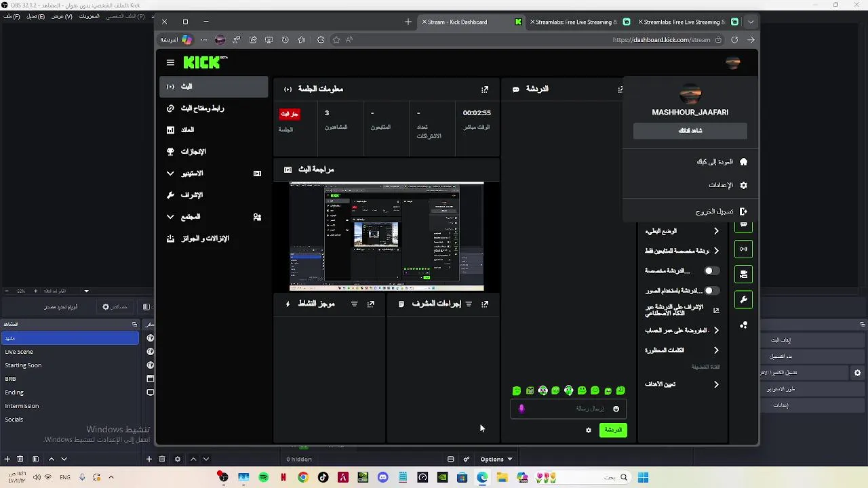Delete the selected scene in OBS
868x488 pixels.
20,459
